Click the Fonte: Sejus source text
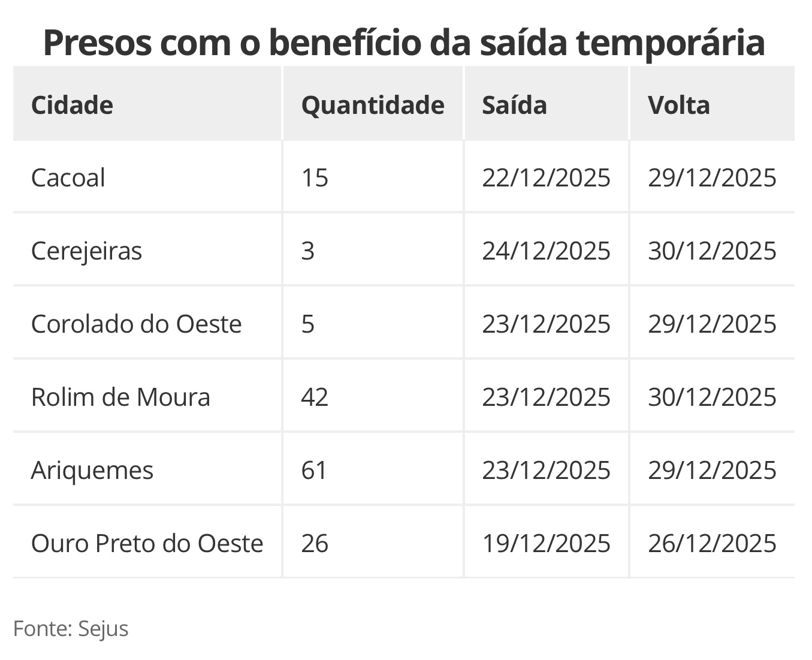 point(71,629)
